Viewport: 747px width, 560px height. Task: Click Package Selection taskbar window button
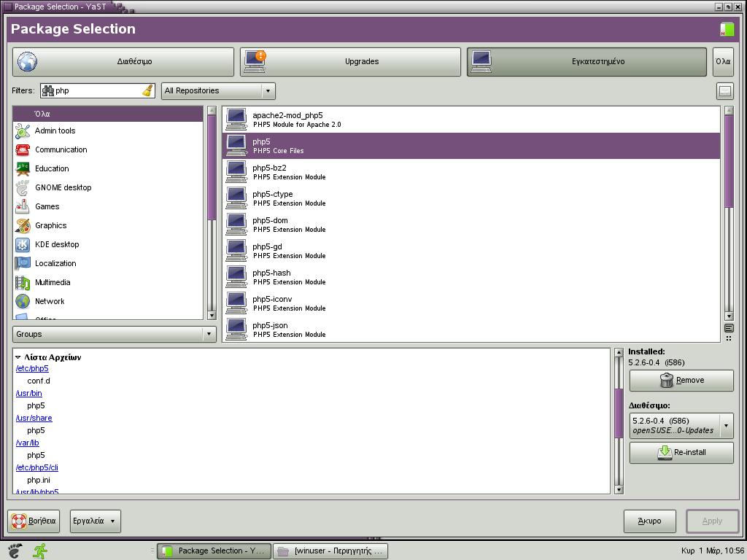pyautogui.click(x=214, y=551)
